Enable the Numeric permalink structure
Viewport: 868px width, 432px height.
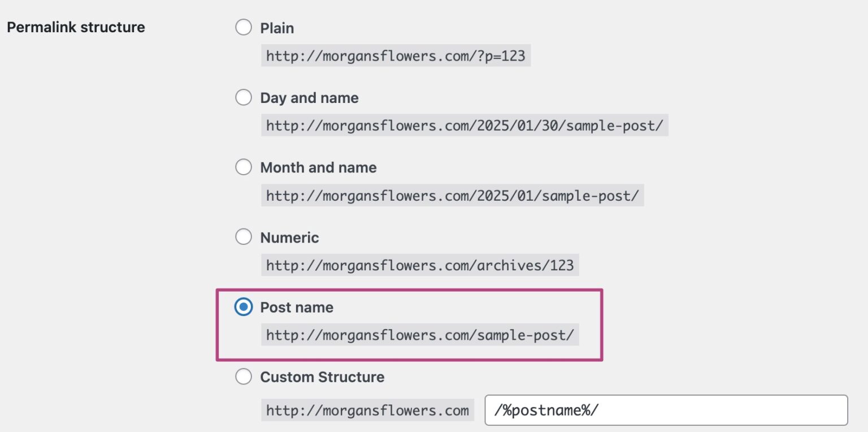(x=244, y=236)
